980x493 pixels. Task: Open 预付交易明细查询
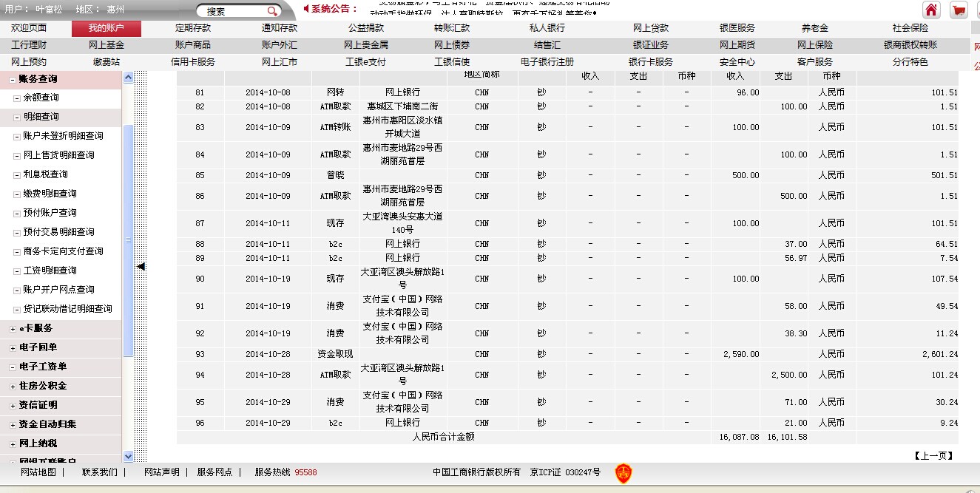pos(58,232)
